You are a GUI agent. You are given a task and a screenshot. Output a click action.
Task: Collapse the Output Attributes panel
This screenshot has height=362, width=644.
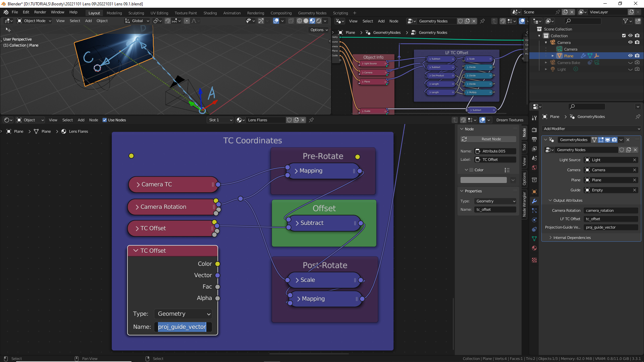[550, 200]
